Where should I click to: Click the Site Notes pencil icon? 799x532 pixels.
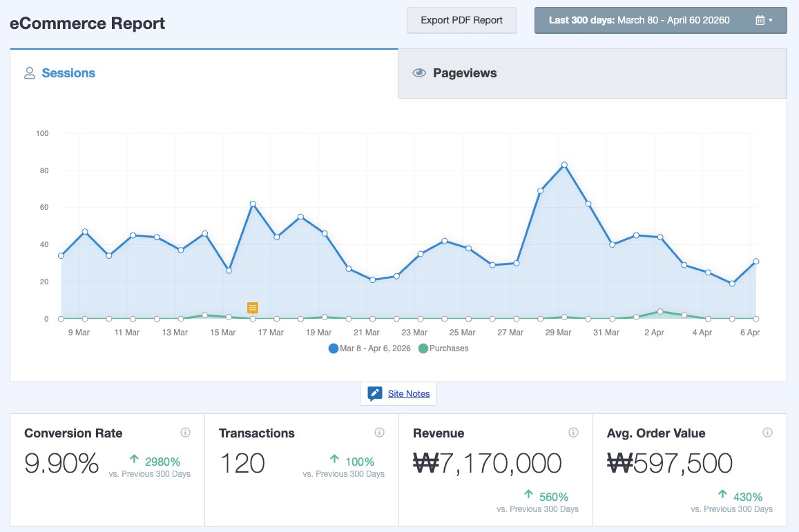click(x=375, y=394)
